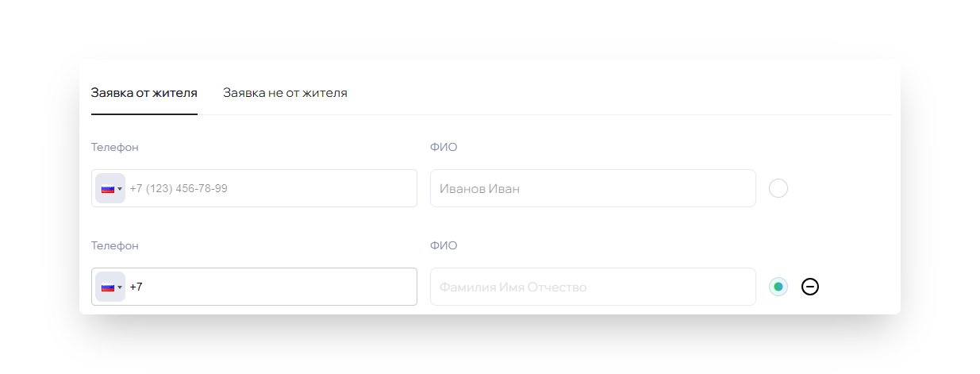Click Russian flag in the placeholder phone field
This screenshot has width=980, height=374.
click(107, 189)
